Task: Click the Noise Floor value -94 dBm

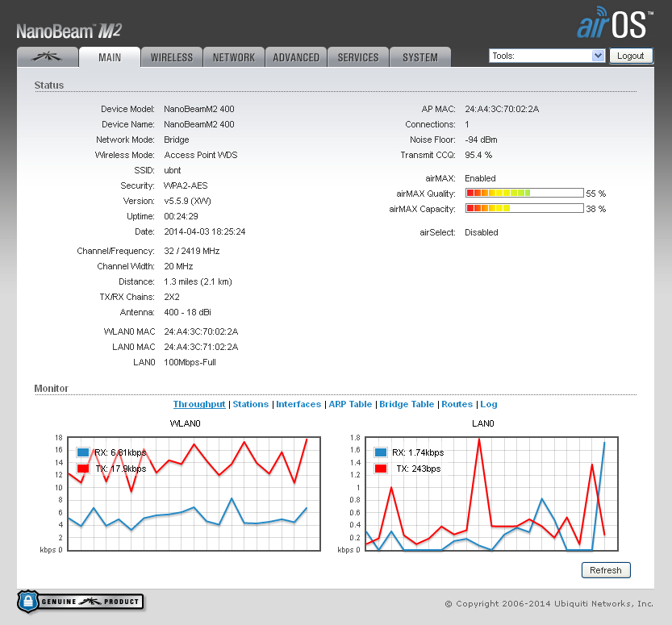Action: coord(481,140)
